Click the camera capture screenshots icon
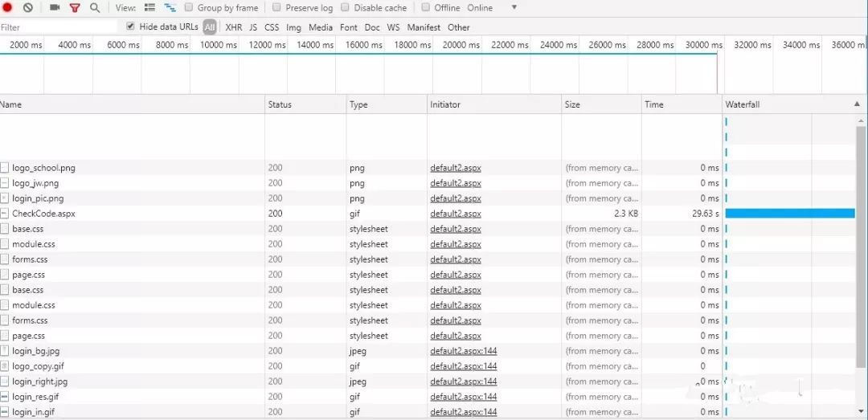Screen dimensions: 868x420 coord(55,7)
